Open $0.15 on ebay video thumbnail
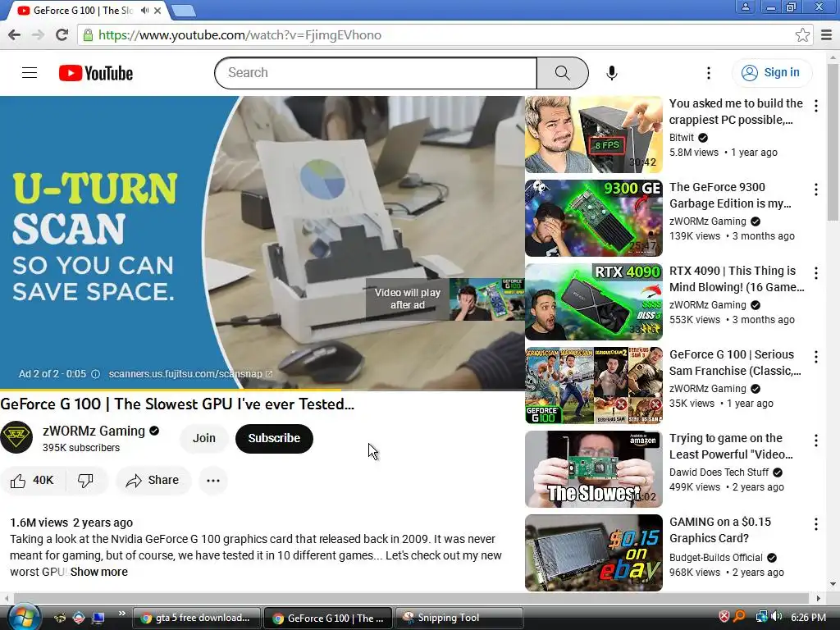840x630 pixels. click(x=594, y=552)
